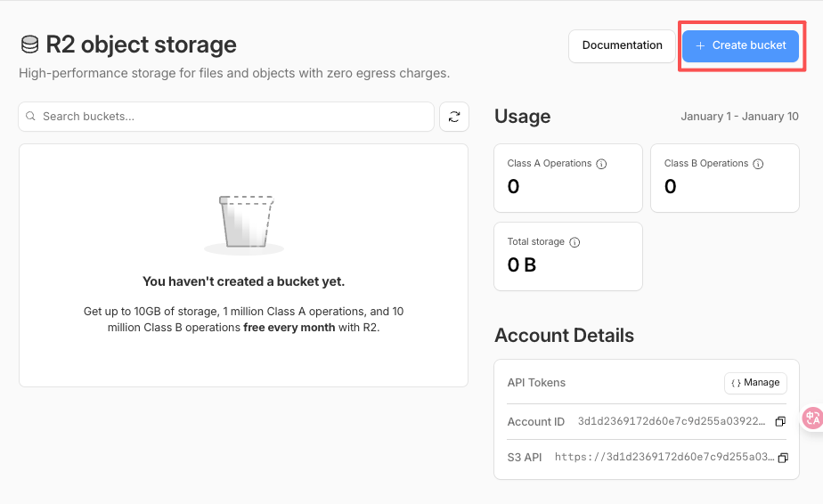Click the plus icon in Create bucket
823x504 pixels.
[700, 46]
